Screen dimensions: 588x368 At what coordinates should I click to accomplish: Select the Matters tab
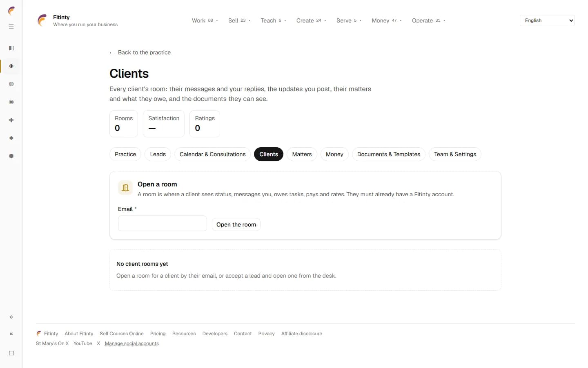[x=302, y=154]
